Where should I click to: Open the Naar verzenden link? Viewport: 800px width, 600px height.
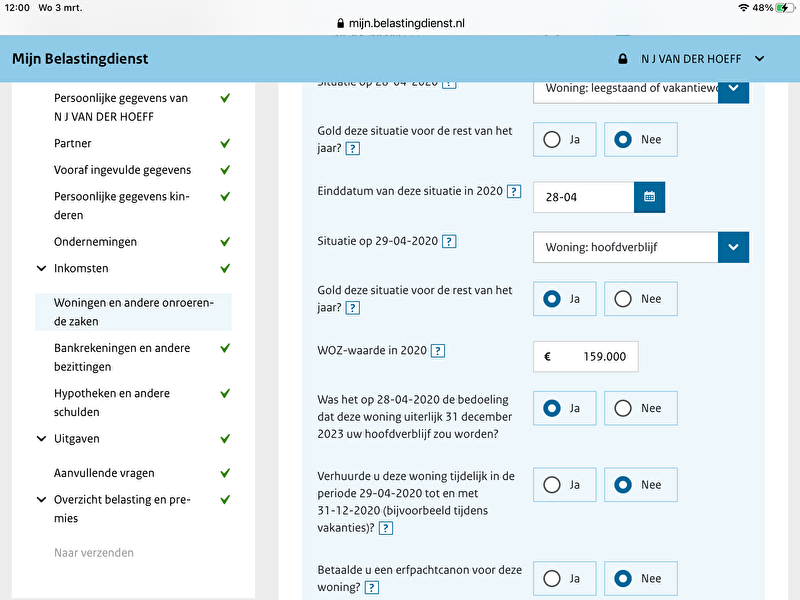94,553
